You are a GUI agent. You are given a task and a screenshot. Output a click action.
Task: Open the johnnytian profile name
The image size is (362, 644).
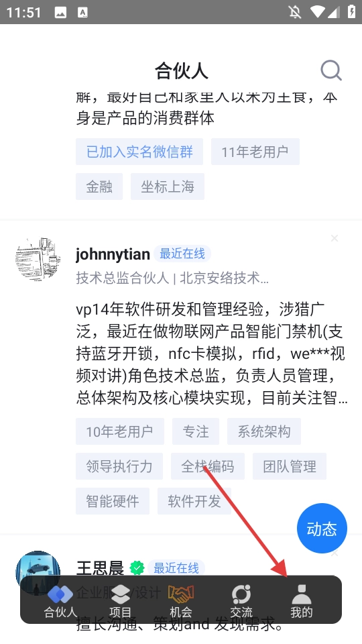coord(113,254)
